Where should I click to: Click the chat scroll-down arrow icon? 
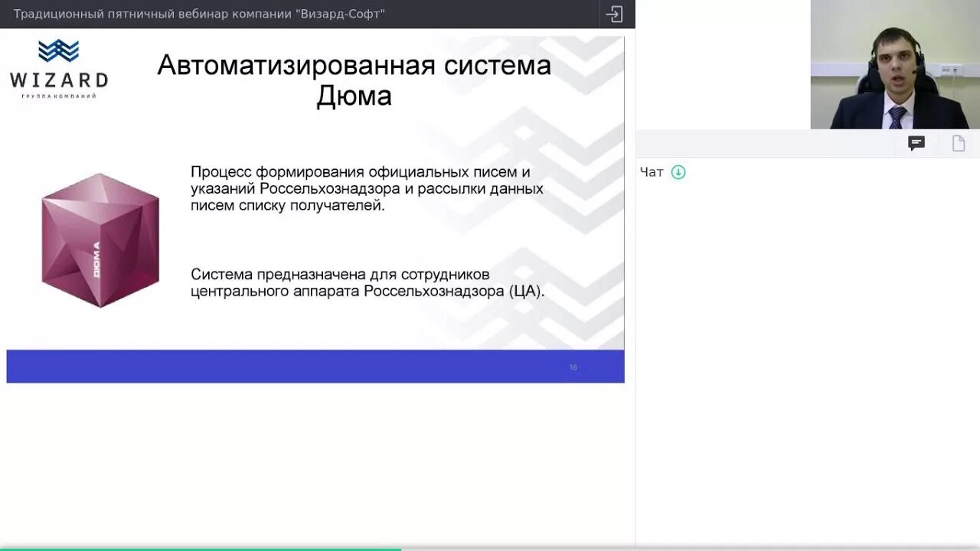coord(678,172)
